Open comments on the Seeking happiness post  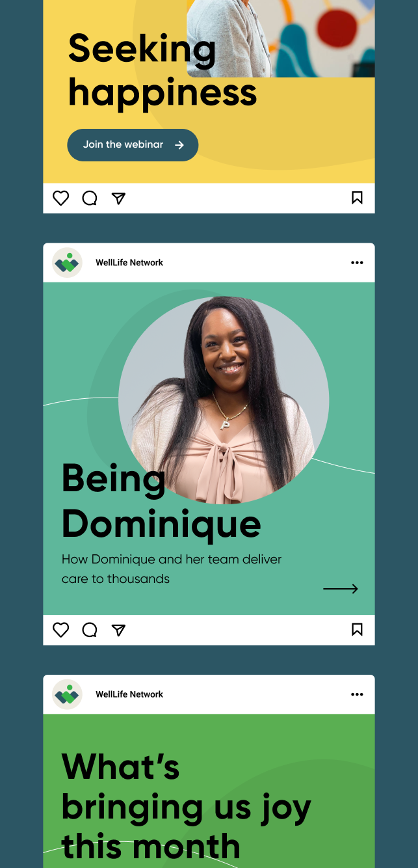click(90, 198)
